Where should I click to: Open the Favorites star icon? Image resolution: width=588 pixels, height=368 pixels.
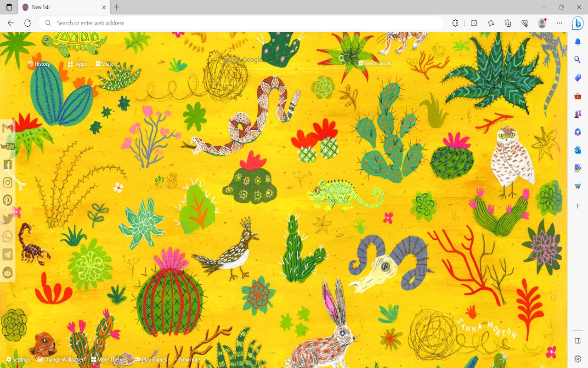(x=491, y=23)
